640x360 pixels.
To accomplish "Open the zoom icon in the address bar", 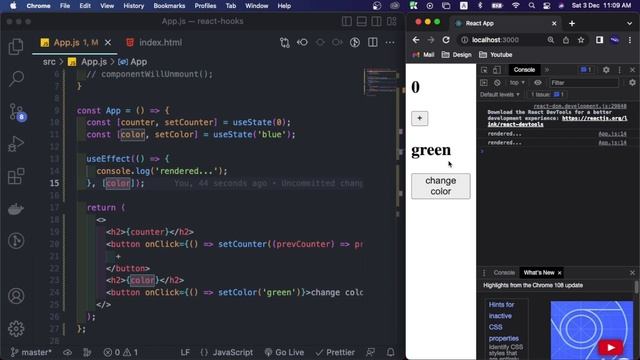I will coord(551,40).
